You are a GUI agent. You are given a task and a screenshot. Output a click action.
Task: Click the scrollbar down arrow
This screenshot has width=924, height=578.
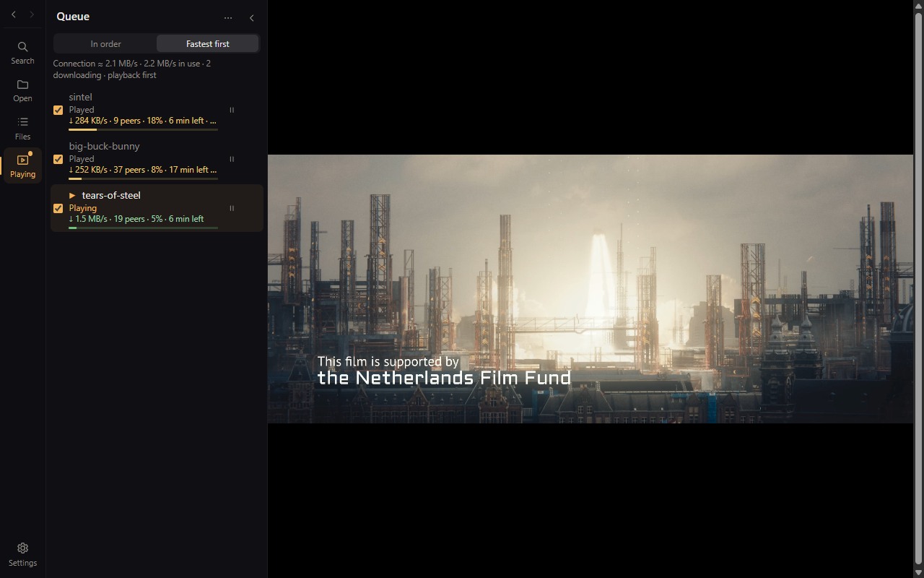point(918,573)
